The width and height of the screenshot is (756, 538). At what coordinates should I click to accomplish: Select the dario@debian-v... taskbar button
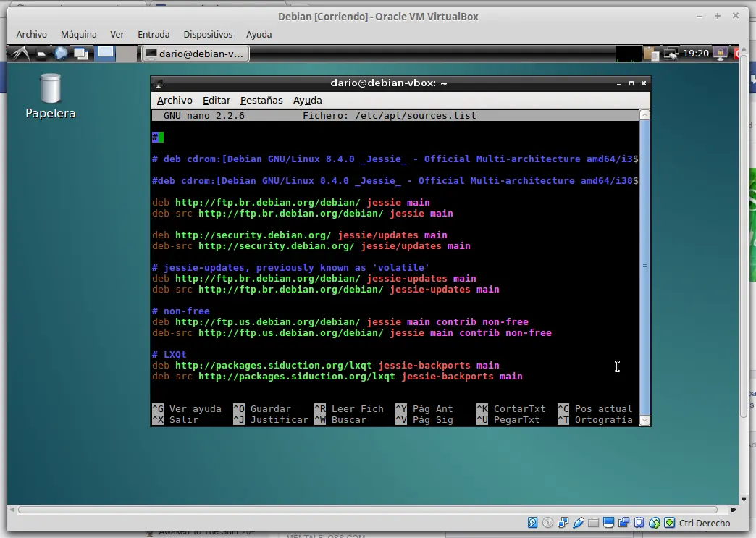[196, 54]
